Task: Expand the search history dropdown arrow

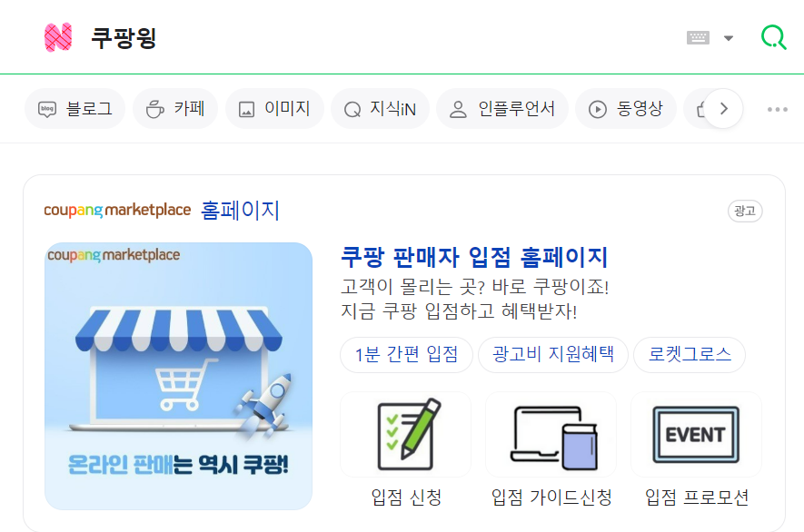Action: tap(728, 38)
